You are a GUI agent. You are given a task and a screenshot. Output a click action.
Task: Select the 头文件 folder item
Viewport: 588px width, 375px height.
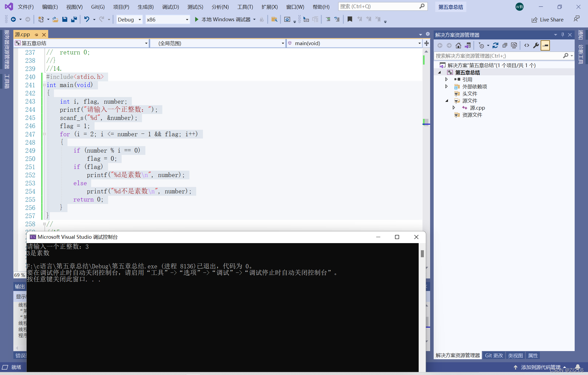click(470, 94)
